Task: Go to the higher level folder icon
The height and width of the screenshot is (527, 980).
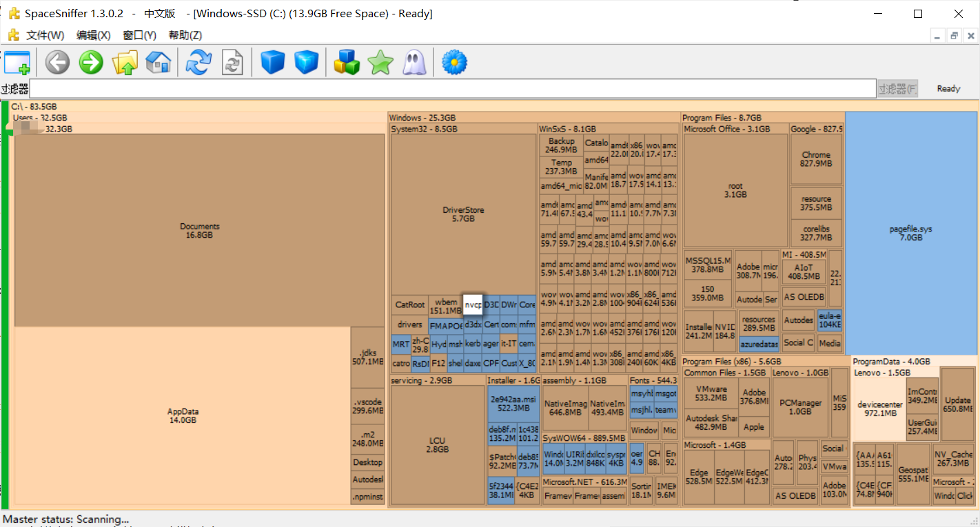Action: coord(125,63)
